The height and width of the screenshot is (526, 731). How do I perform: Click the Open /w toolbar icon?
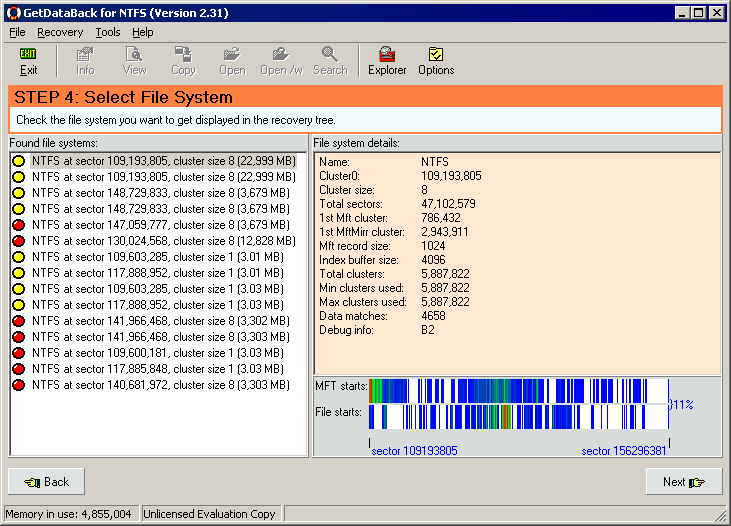click(281, 61)
